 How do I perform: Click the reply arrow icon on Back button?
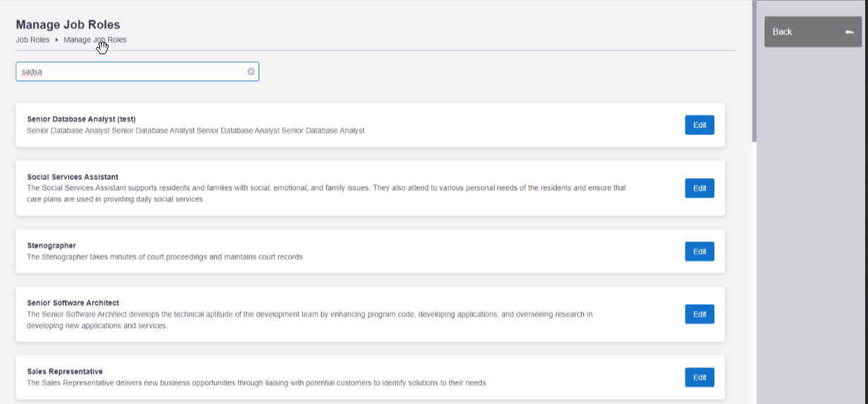coord(849,32)
